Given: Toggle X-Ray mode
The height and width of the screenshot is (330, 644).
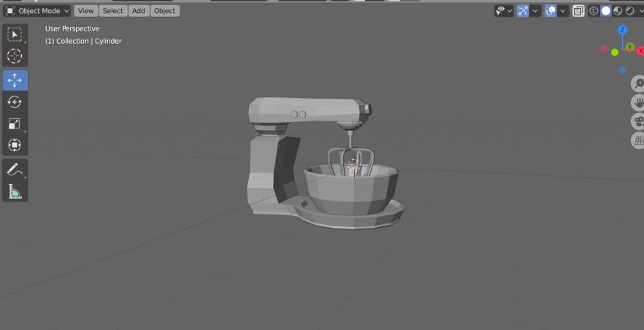Looking at the screenshot, I should click(578, 11).
